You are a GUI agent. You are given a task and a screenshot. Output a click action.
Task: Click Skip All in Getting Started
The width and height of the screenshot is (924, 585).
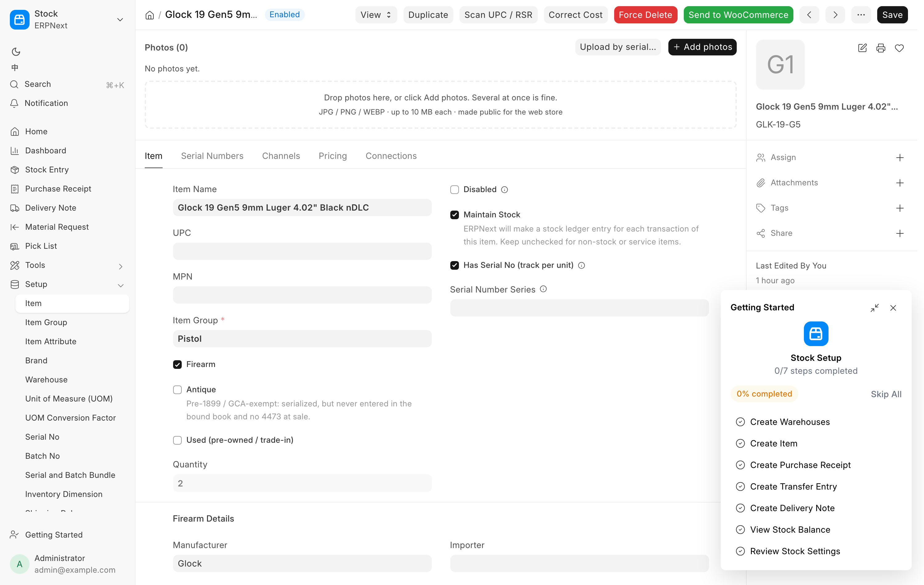pyautogui.click(x=886, y=394)
